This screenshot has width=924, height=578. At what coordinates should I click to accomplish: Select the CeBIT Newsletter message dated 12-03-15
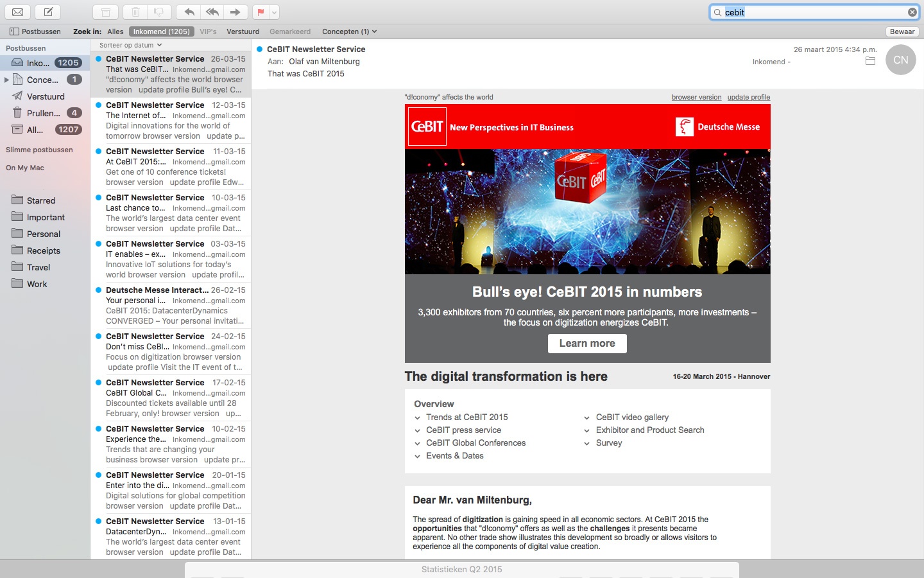171,121
